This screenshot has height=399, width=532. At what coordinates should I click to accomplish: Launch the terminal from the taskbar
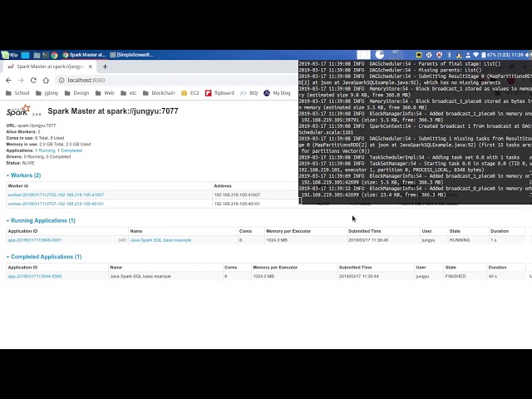point(46,55)
